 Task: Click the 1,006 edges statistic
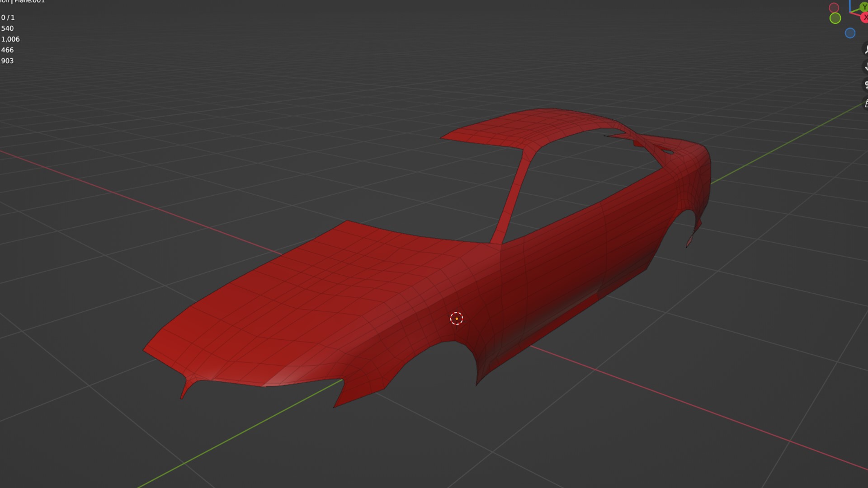click(x=10, y=39)
